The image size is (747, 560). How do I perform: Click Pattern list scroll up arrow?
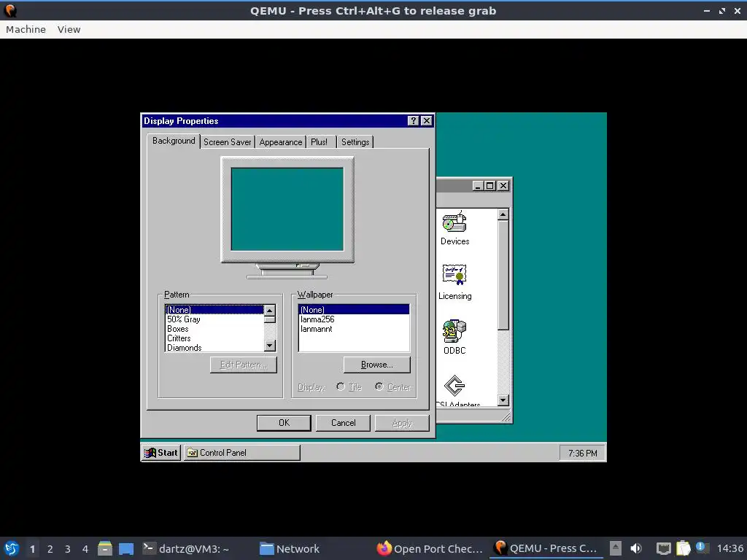pyautogui.click(x=270, y=311)
